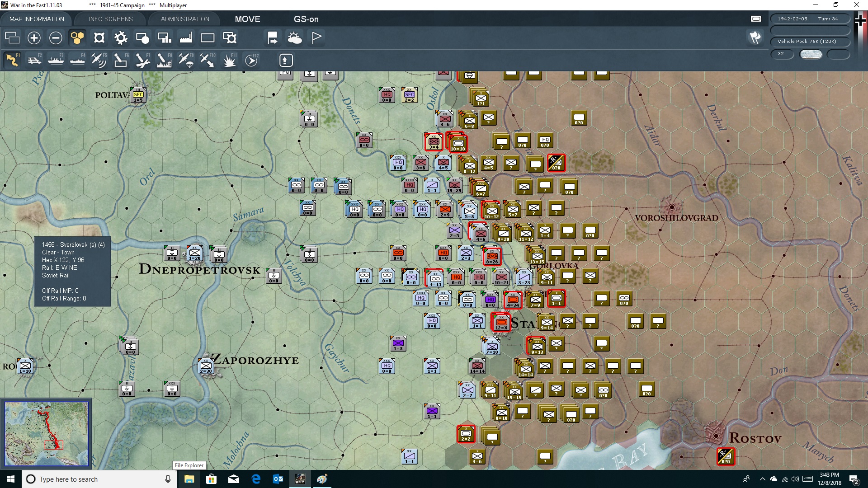Screen dimensions: 868x488
Task: Click the upload arrow box icon
Action: (286, 60)
